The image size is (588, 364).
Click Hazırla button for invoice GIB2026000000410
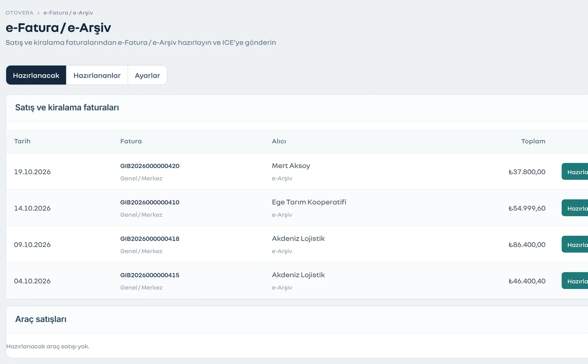click(x=575, y=208)
